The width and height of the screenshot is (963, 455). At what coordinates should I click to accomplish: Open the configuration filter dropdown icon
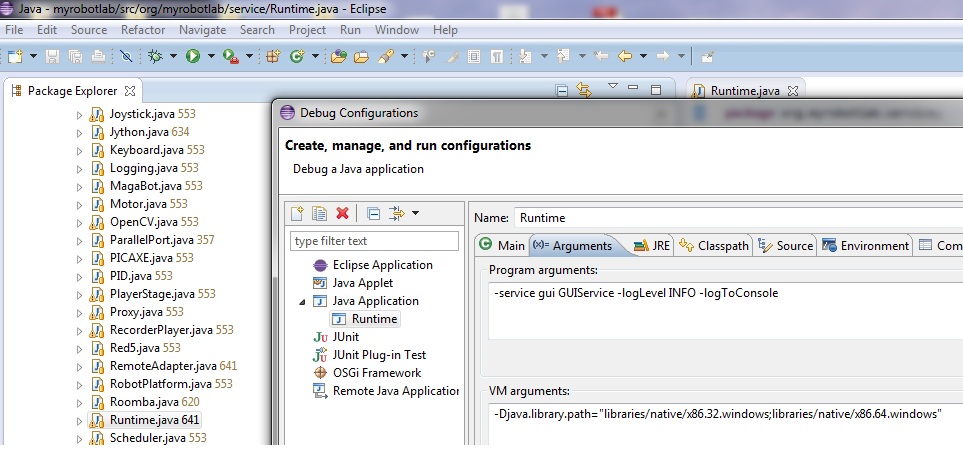[403, 213]
